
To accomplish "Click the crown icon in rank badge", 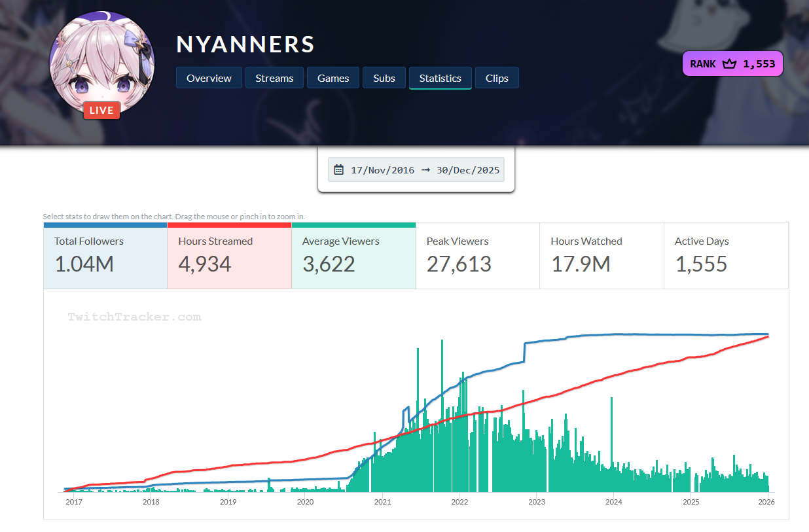I will pos(729,64).
